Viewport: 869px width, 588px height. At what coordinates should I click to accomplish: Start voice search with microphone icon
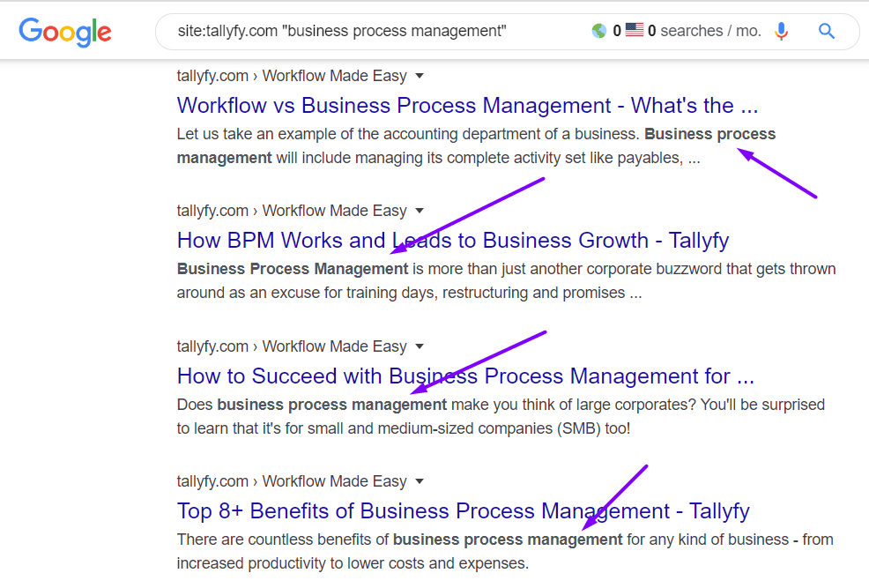point(782,31)
